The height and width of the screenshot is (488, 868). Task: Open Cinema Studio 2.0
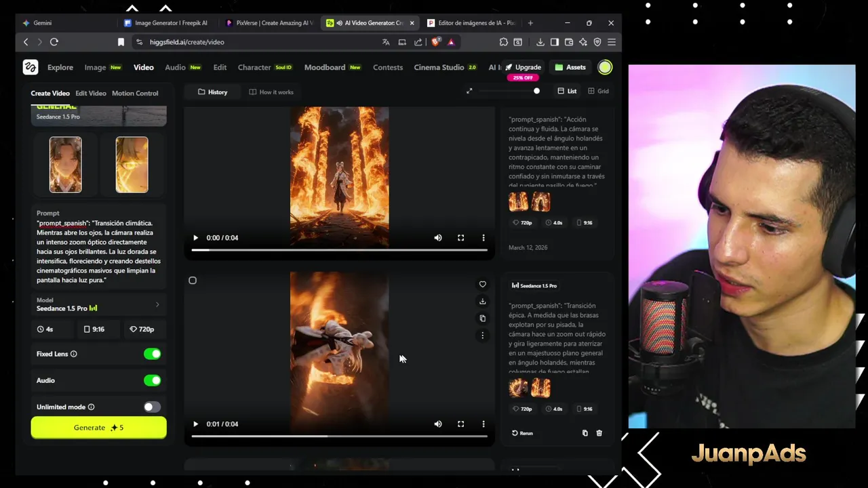[x=445, y=67]
